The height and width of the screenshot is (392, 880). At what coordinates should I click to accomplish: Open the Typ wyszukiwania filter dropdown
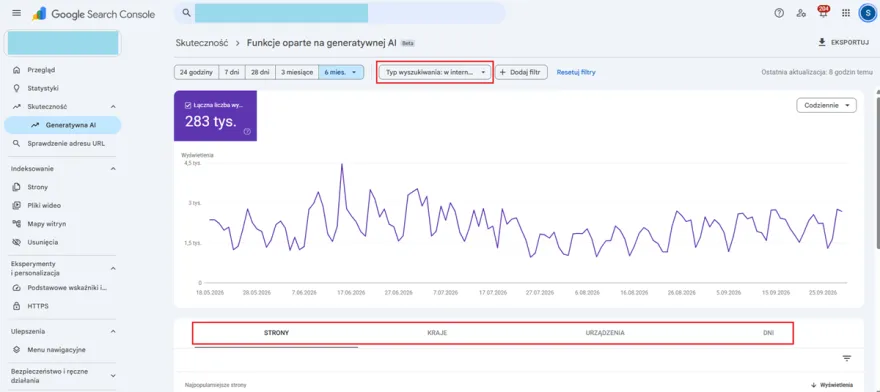[x=435, y=72]
